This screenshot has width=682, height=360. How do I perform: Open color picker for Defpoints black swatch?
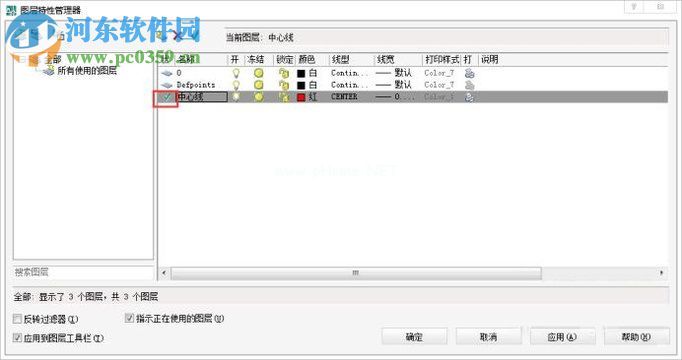tap(301, 85)
